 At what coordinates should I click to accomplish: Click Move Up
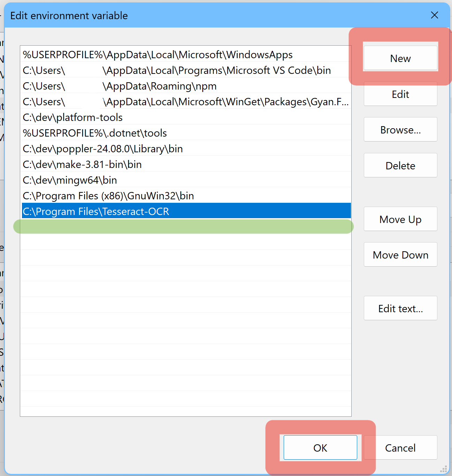(400, 219)
